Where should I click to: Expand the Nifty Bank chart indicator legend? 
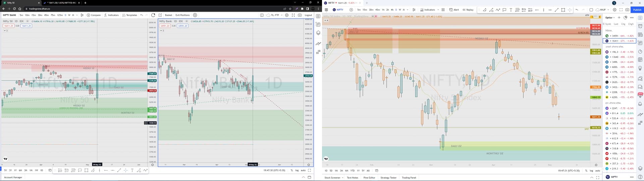[x=162, y=31]
